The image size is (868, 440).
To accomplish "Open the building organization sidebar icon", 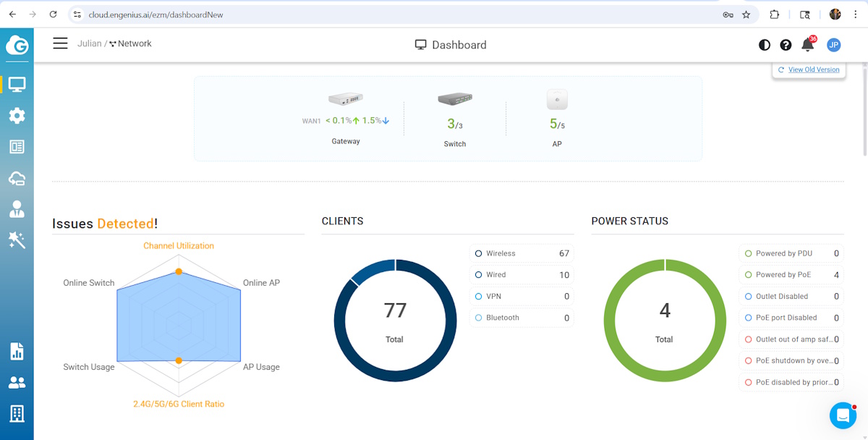I will [17, 414].
